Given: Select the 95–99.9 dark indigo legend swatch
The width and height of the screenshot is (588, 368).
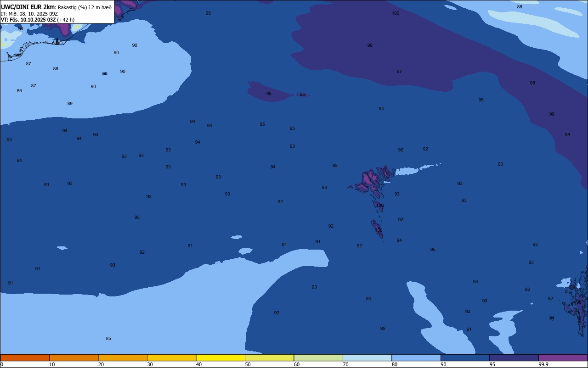Looking at the screenshot, I should [514, 357].
